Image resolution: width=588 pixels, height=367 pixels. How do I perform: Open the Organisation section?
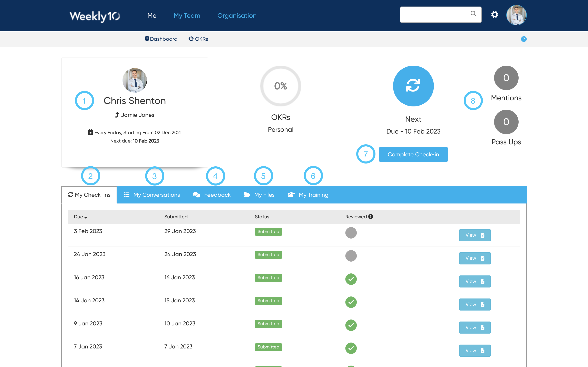[237, 15]
